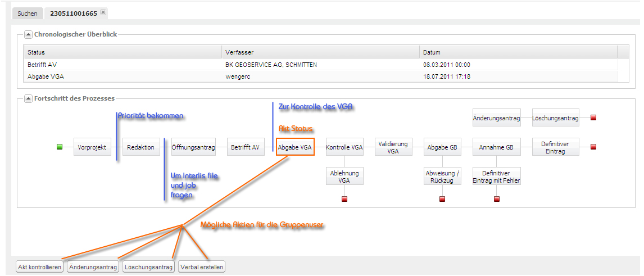The image size is (644, 276).
Task: Close the 230511001665 tab
Action: [103, 12]
